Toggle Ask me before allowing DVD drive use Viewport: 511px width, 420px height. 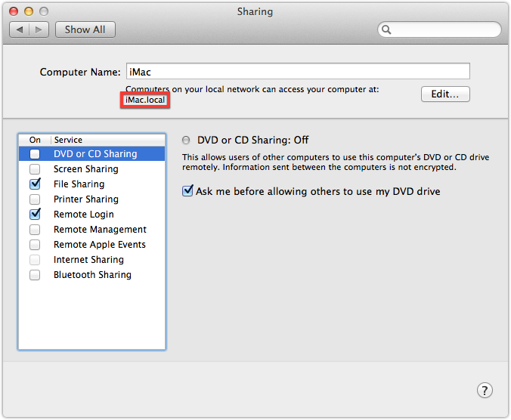(187, 191)
